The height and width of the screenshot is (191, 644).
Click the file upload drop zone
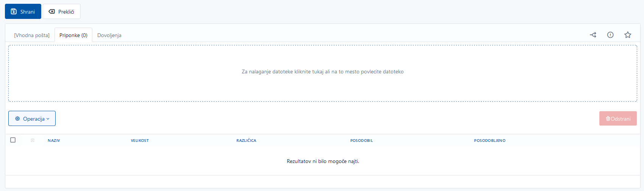pos(322,73)
